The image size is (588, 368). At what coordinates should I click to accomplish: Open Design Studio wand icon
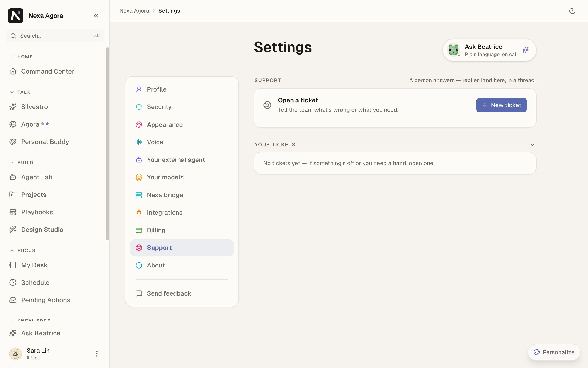13,230
